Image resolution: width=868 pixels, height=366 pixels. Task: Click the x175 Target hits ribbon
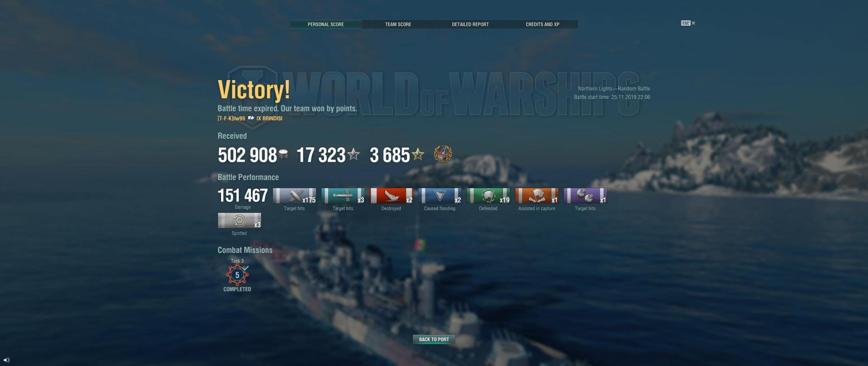pyautogui.click(x=294, y=196)
